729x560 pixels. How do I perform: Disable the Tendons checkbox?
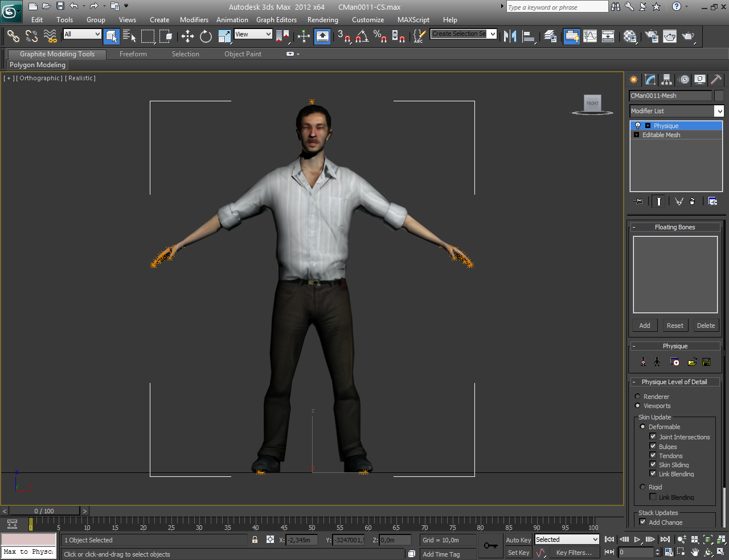coord(653,455)
